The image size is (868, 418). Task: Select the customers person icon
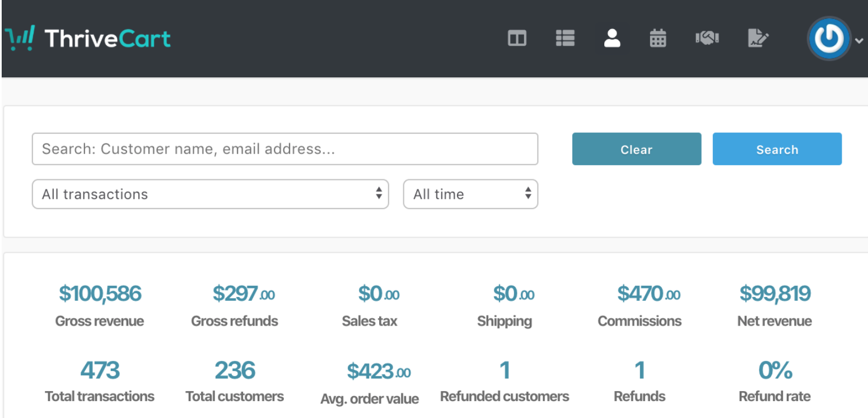coord(612,39)
